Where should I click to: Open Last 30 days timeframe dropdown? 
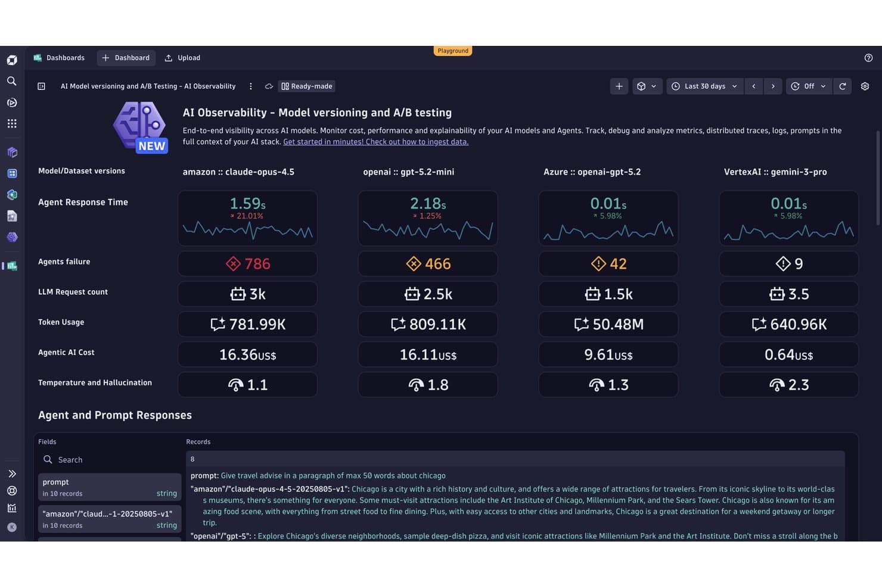(704, 86)
